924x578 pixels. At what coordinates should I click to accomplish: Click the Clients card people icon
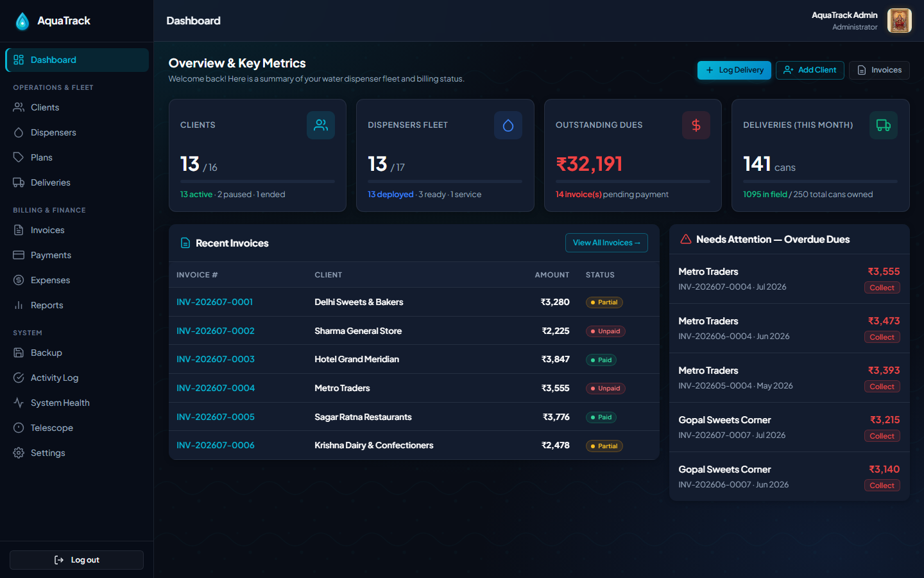[x=321, y=125]
